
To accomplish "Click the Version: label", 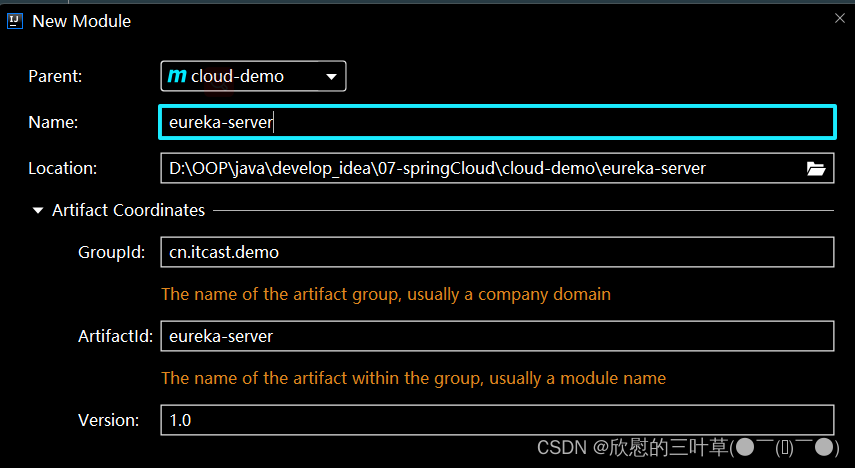I will tap(109, 420).
